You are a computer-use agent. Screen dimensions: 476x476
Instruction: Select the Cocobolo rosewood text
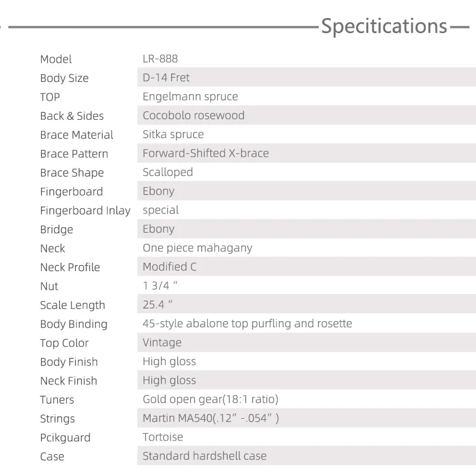[x=193, y=116]
